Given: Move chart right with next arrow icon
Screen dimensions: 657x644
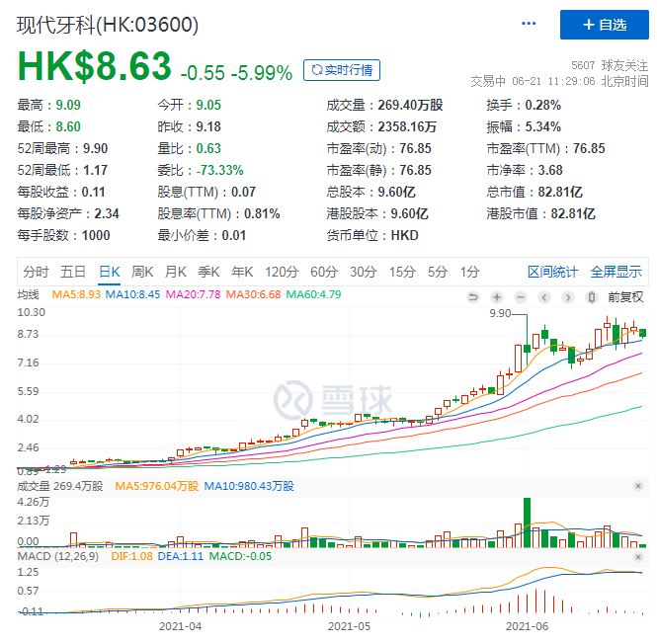Looking at the screenshot, I should pyautogui.click(x=568, y=297).
